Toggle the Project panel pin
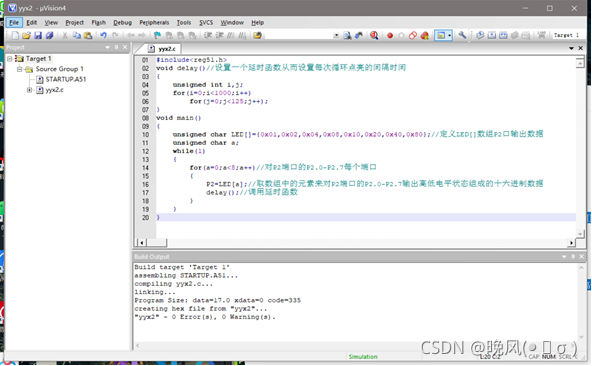Screen dimensions: 592x366 click(x=116, y=47)
